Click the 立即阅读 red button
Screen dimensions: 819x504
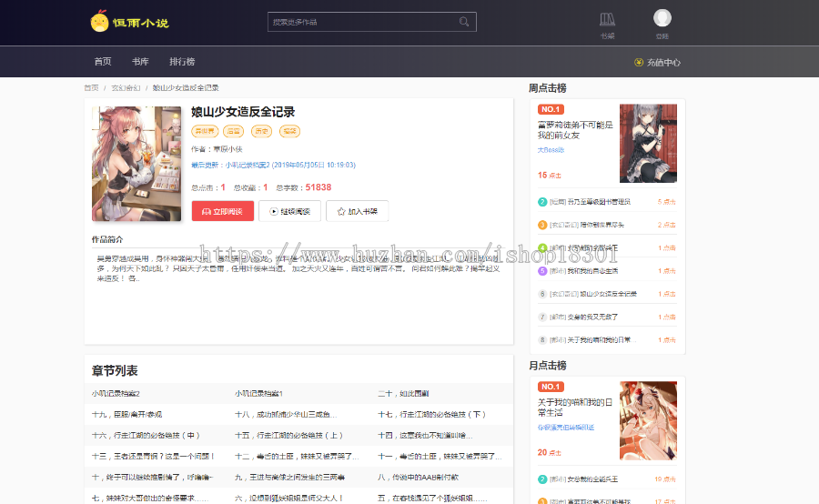tap(223, 211)
